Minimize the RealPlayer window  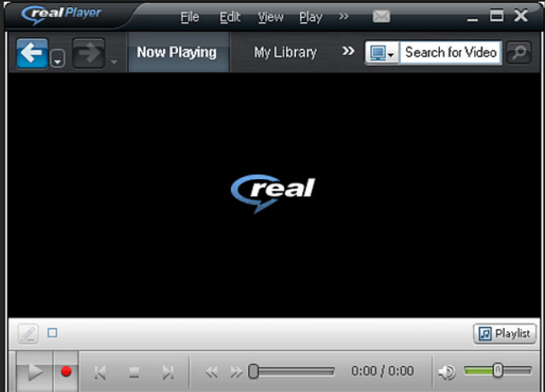[x=472, y=20]
